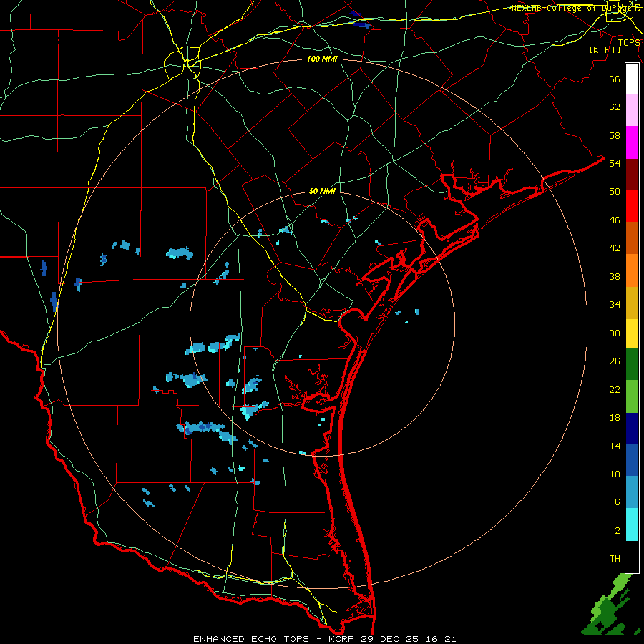Image resolution: width=644 pixels, height=644 pixels.
Task: Click the '38' legend value
Action: 615,276
